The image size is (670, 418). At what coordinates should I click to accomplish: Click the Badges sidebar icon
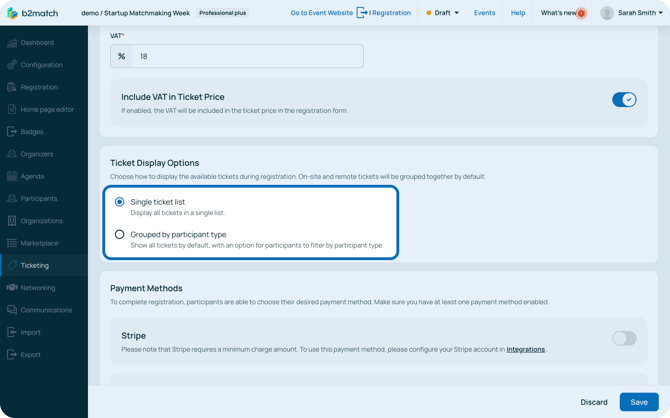point(12,132)
